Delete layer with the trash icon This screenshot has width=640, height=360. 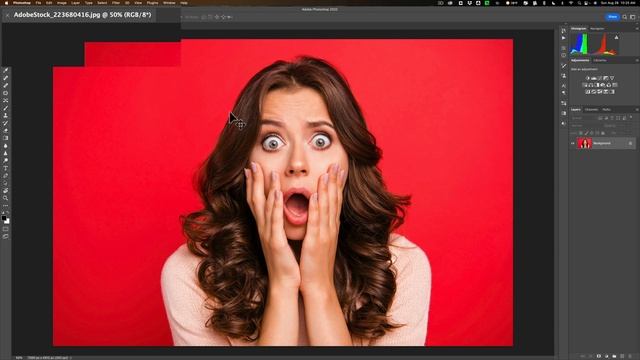click(x=630, y=356)
